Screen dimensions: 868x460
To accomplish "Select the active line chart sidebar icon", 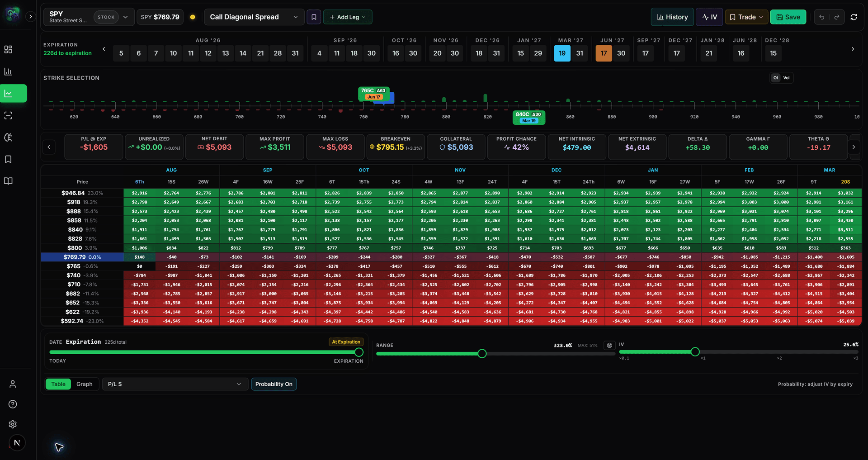I will pos(14,94).
